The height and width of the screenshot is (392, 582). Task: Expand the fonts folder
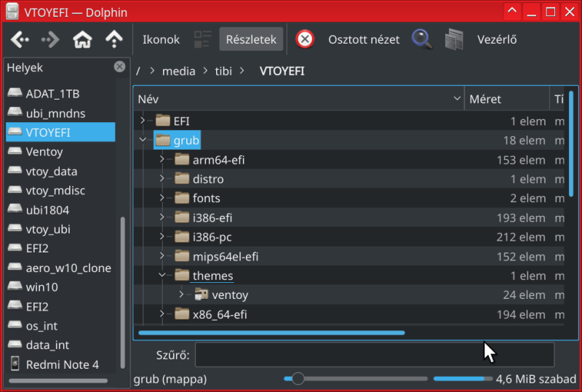[162, 198]
